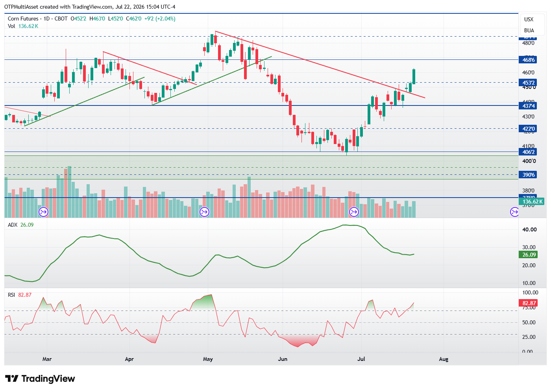This screenshot has height=392, width=551.
Task: Click the Jul date on the time axis
Action: [x=361, y=359]
